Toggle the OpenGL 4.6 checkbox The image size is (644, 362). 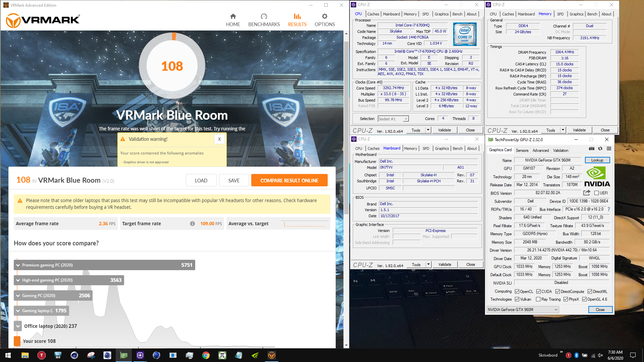[585, 299]
